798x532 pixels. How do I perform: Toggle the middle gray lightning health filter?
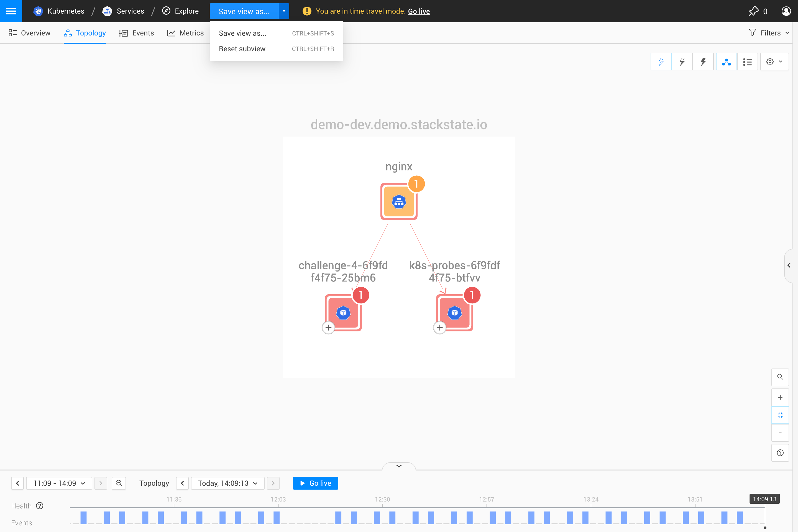click(x=682, y=62)
